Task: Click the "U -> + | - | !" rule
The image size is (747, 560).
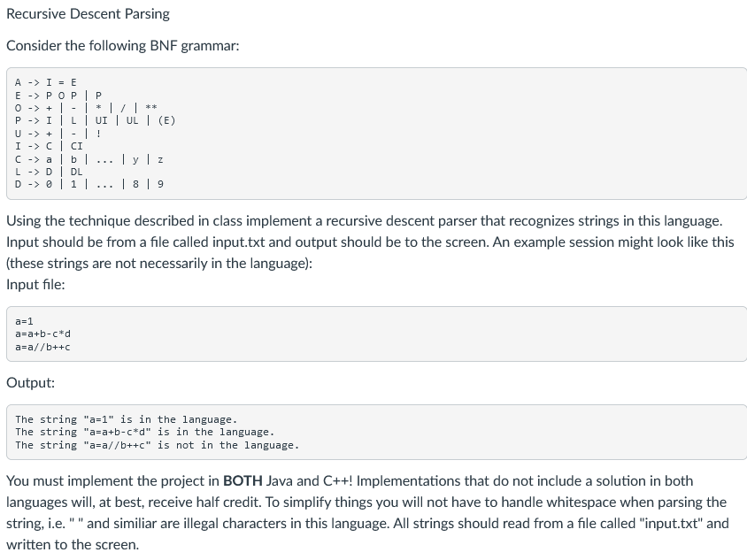Action: [x=58, y=134]
